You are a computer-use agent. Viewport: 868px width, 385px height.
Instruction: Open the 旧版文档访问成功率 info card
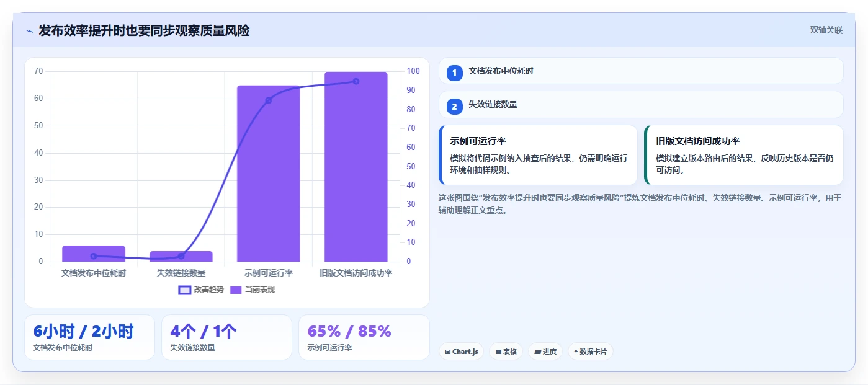point(744,155)
